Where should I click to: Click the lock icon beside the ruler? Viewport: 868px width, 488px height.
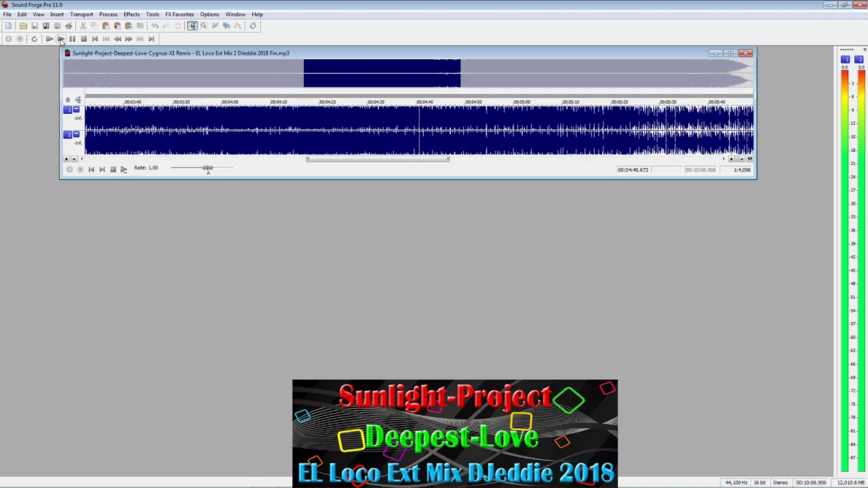(68, 100)
